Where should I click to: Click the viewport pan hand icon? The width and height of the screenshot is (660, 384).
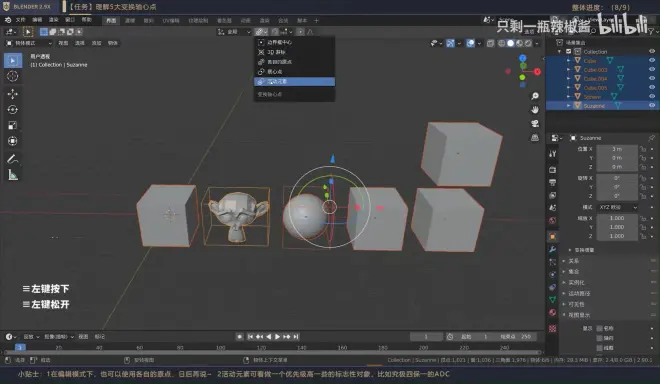click(x=535, y=110)
